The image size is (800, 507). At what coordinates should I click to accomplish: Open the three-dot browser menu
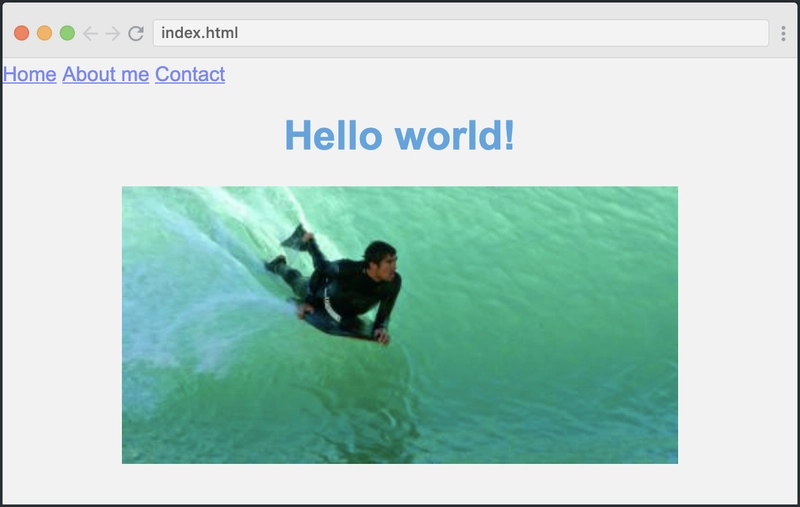click(783, 33)
